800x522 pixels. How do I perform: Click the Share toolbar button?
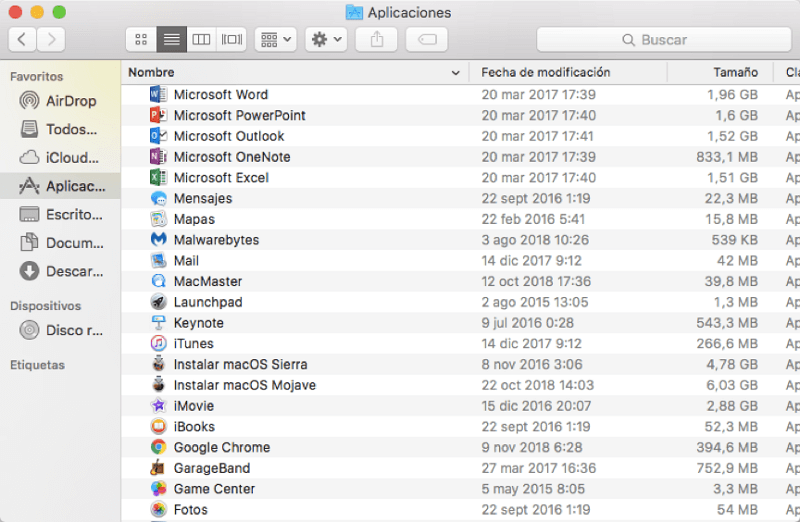point(377,39)
